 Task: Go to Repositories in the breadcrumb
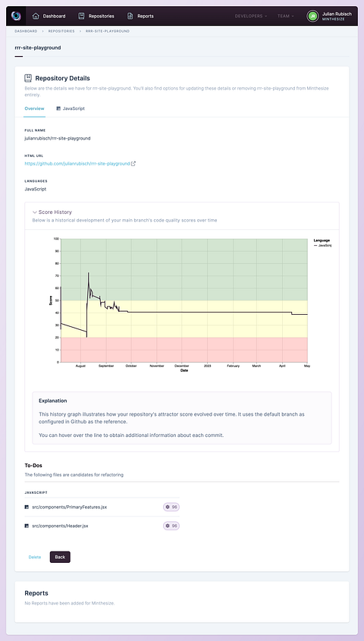pyautogui.click(x=61, y=31)
